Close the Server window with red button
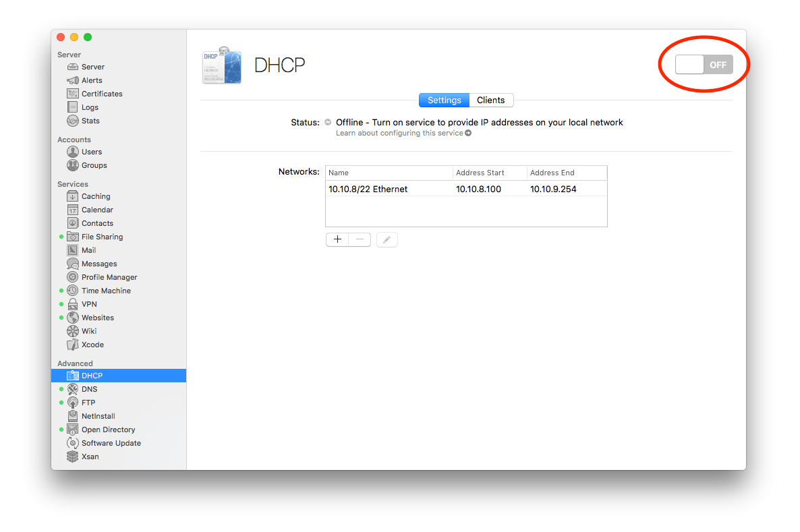The width and height of the screenshot is (800, 532). 61,36
